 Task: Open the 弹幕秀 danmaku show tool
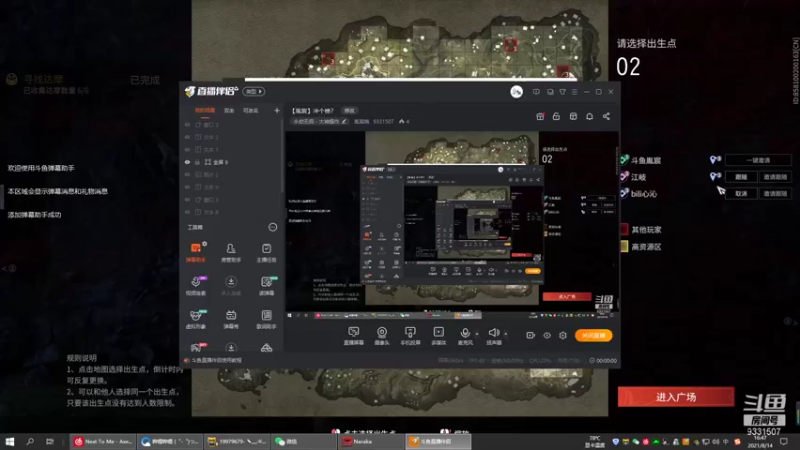click(231, 319)
